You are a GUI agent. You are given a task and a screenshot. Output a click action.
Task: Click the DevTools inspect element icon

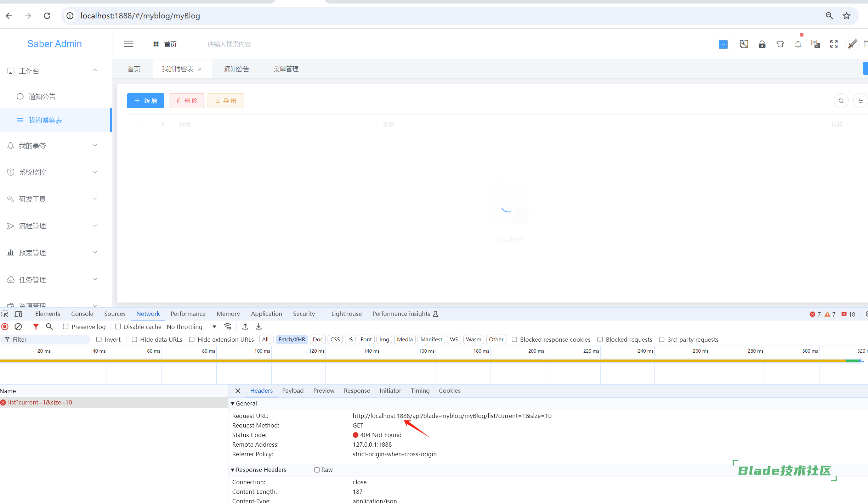coord(5,314)
